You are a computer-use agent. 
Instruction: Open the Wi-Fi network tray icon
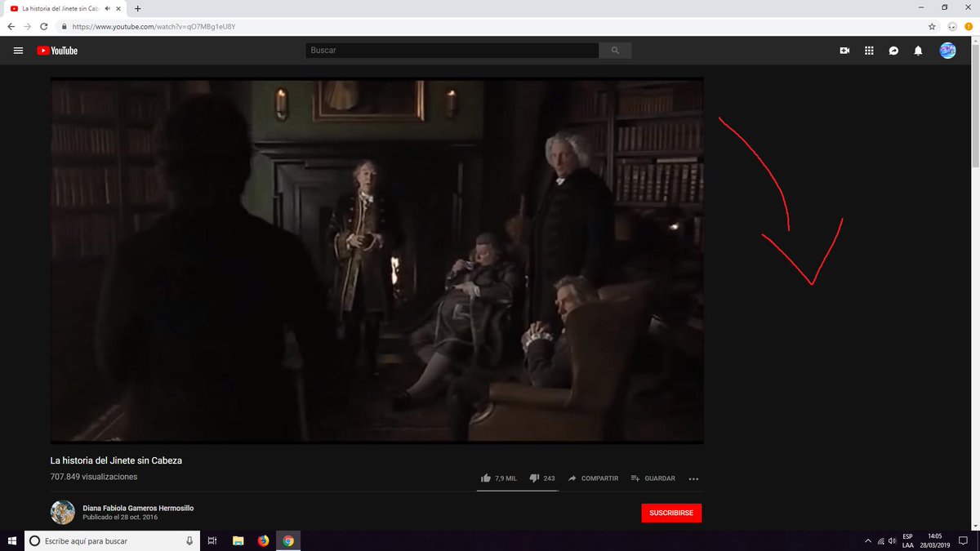pos(880,541)
